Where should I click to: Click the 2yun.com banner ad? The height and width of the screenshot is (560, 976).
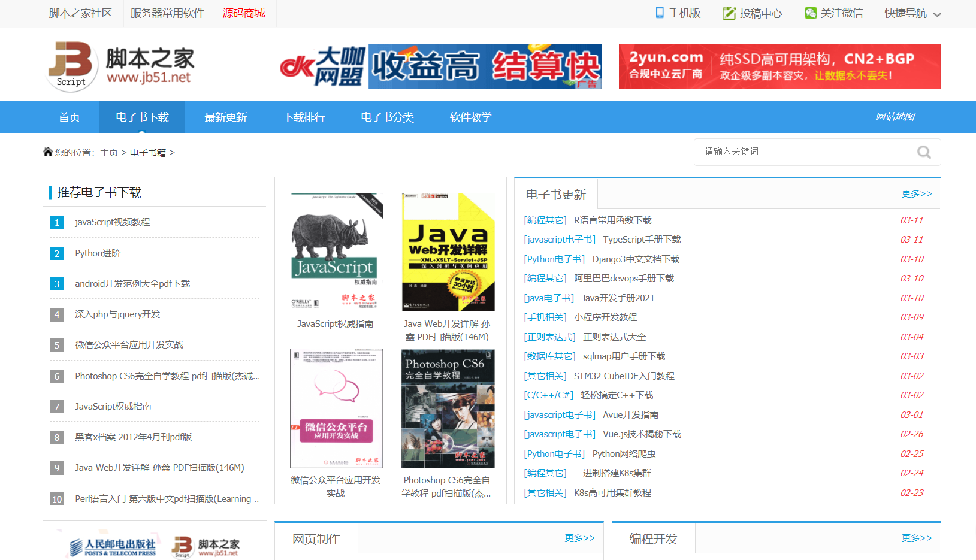point(780,66)
